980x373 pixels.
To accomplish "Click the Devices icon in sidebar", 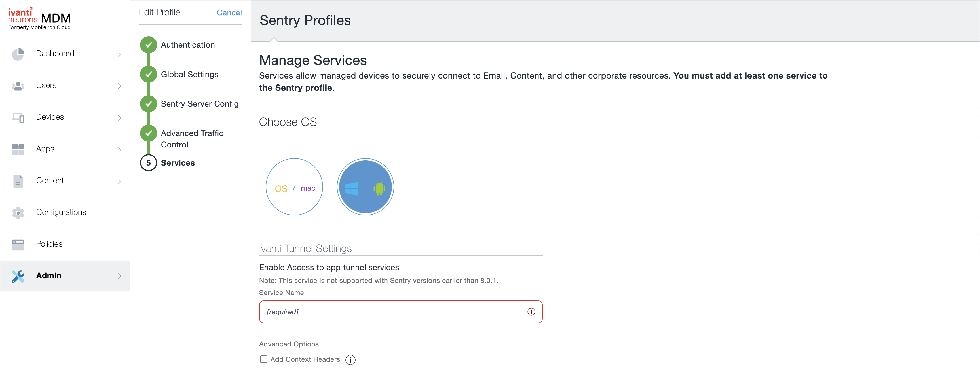I will pos(18,118).
